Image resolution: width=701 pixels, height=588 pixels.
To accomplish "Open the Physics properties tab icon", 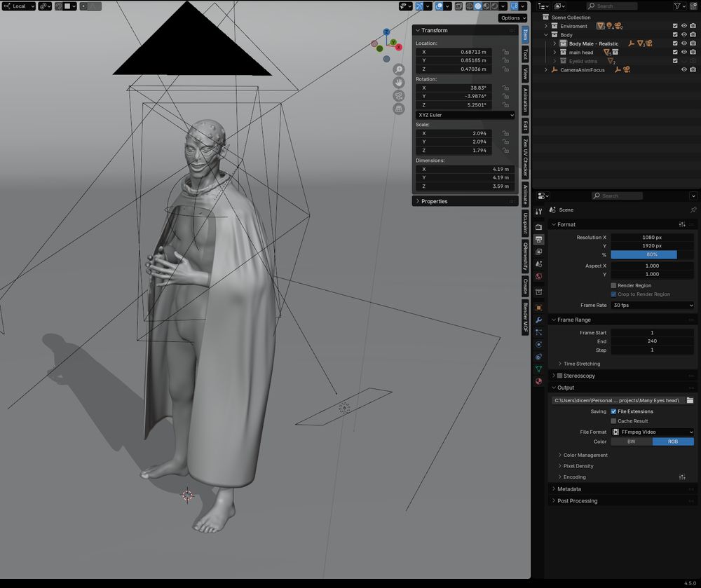I will coord(538,345).
